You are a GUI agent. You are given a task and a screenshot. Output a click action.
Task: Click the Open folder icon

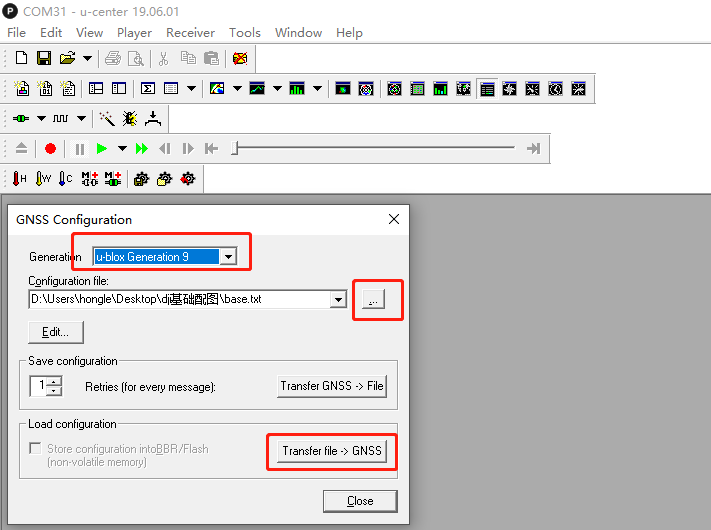tap(67, 58)
